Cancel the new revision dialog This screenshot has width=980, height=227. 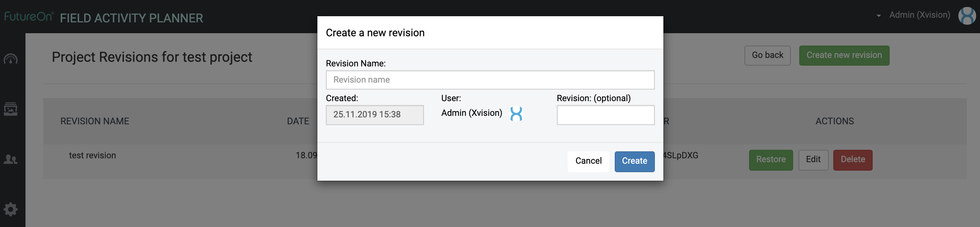click(588, 161)
